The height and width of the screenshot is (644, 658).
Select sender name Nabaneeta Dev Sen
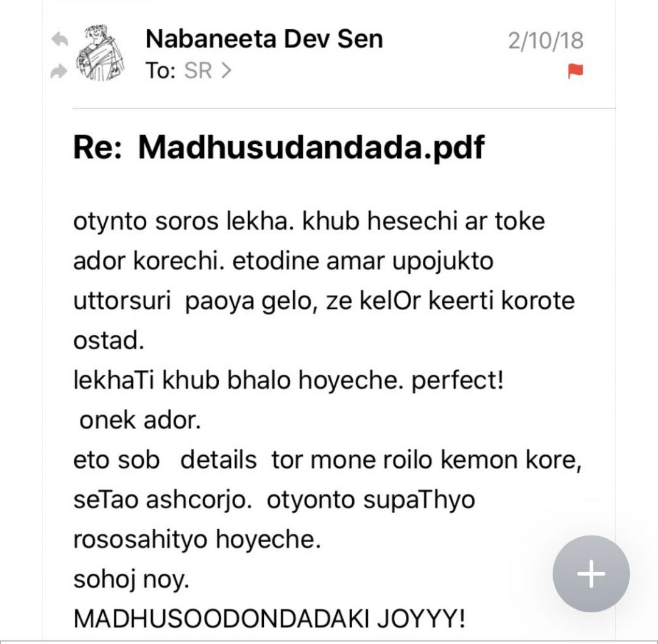(x=264, y=40)
